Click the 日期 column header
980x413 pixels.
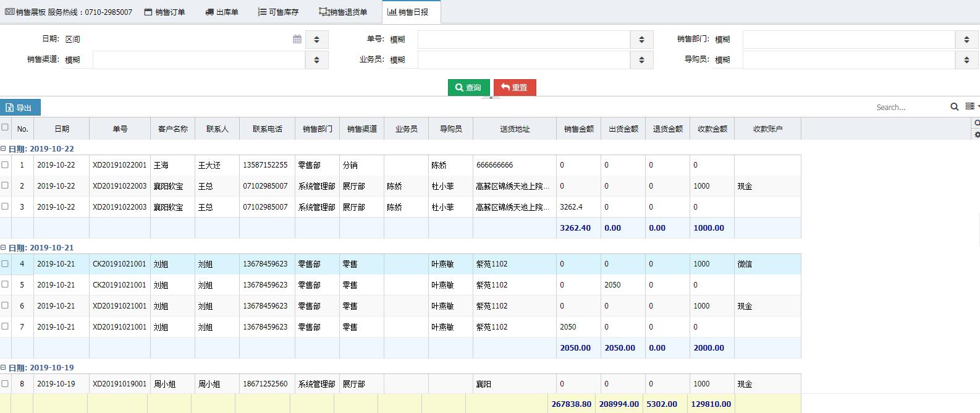pos(62,129)
